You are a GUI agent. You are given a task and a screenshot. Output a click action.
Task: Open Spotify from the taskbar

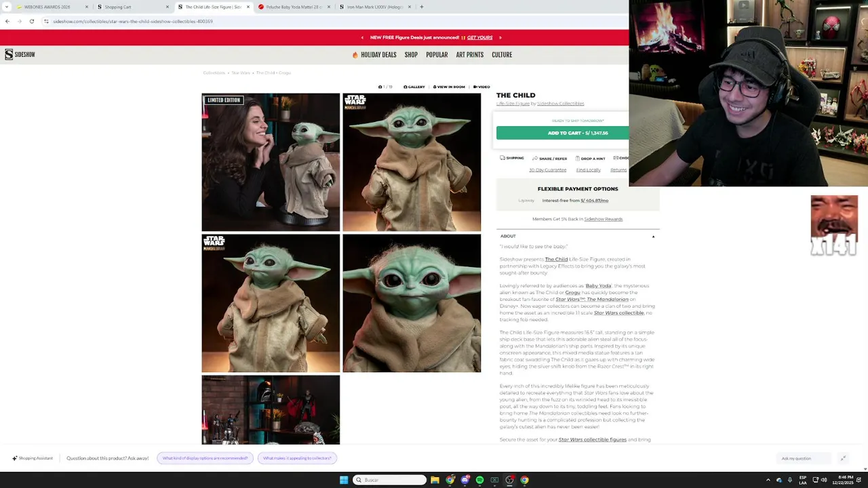coord(479,480)
